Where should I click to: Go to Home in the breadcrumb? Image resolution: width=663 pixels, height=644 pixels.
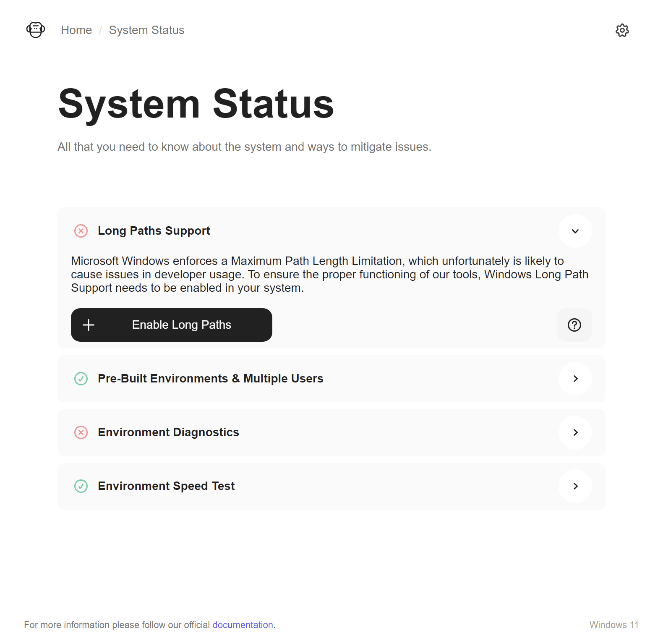[76, 30]
